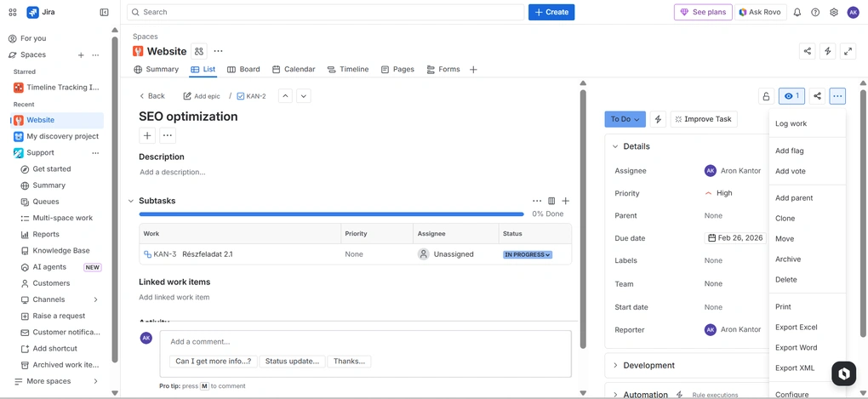Click the Improve Task button
The height and width of the screenshot is (399, 868).
point(704,119)
